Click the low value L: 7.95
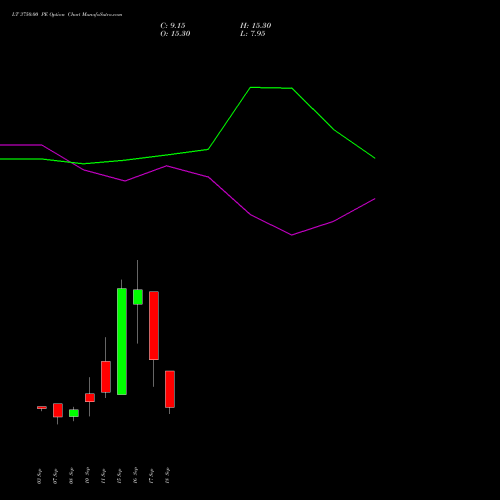 253,34
